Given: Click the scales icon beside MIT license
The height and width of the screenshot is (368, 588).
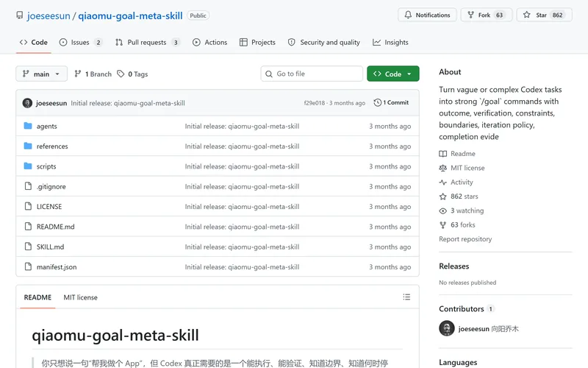Looking at the screenshot, I should click(x=443, y=168).
